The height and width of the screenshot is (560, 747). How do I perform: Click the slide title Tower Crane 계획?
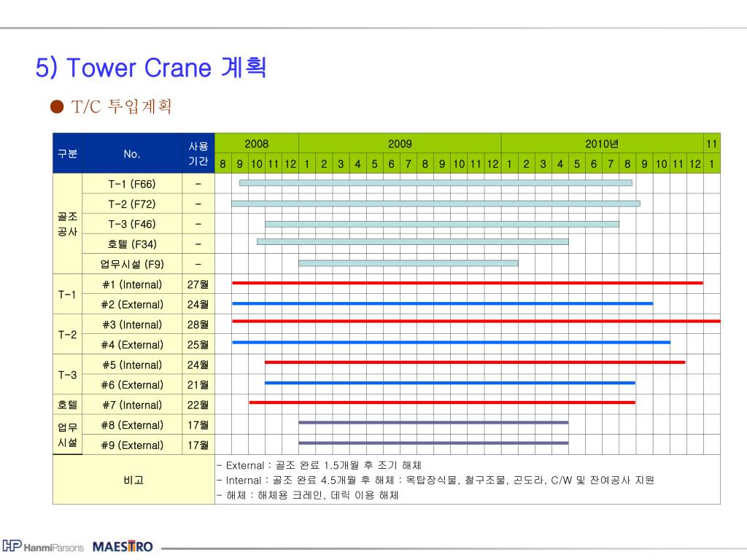tap(151, 67)
